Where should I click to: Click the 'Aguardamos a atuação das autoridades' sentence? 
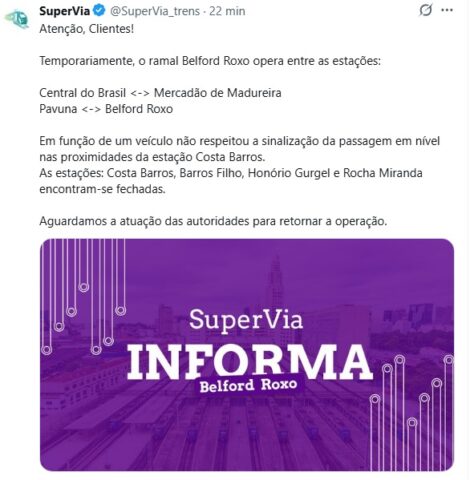213,221
